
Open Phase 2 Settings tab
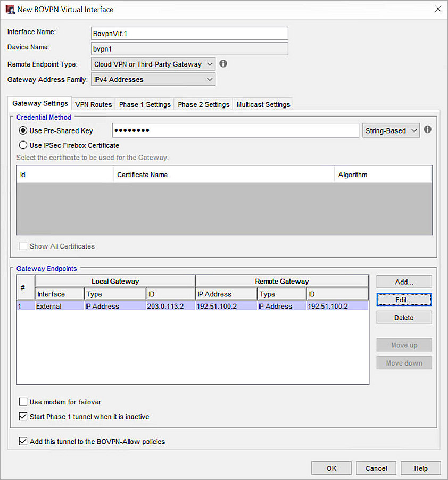pyautogui.click(x=203, y=104)
